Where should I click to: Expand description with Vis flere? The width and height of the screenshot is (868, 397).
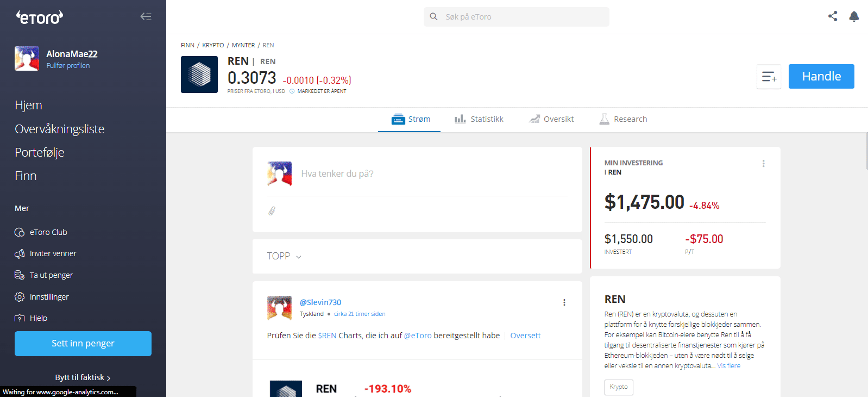(x=728, y=366)
